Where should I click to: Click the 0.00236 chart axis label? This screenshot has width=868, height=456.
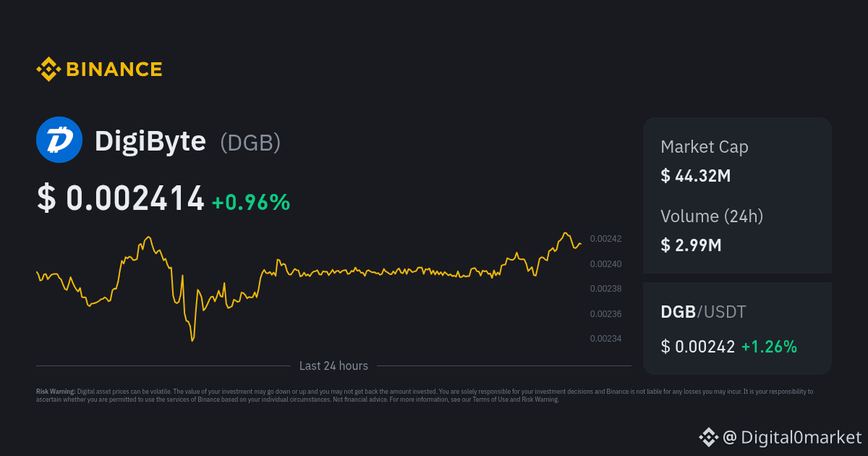click(606, 314)
